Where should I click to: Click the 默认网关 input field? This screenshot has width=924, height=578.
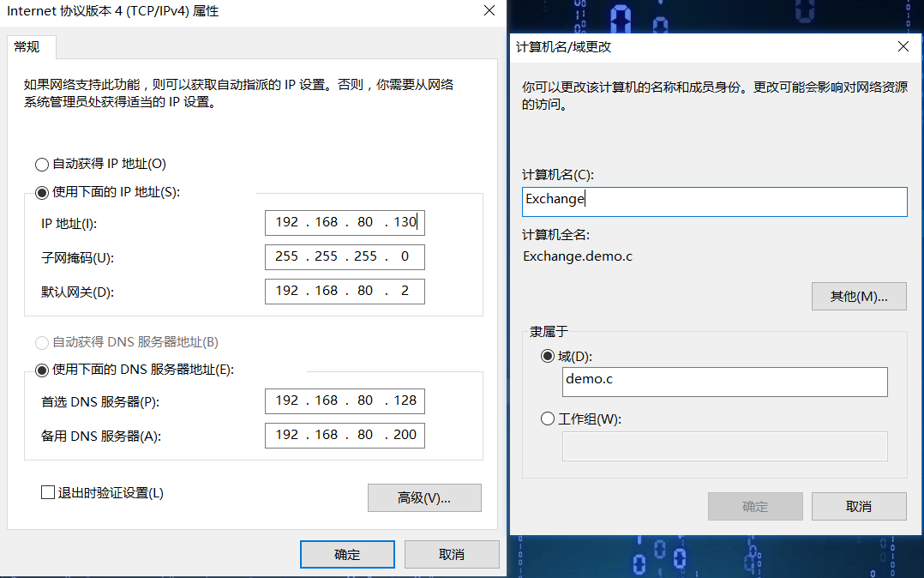point(345,292)
